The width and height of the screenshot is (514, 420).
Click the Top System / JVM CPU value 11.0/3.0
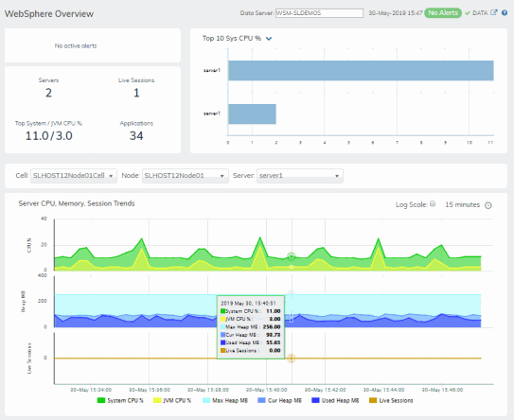(x=49, y=135)
